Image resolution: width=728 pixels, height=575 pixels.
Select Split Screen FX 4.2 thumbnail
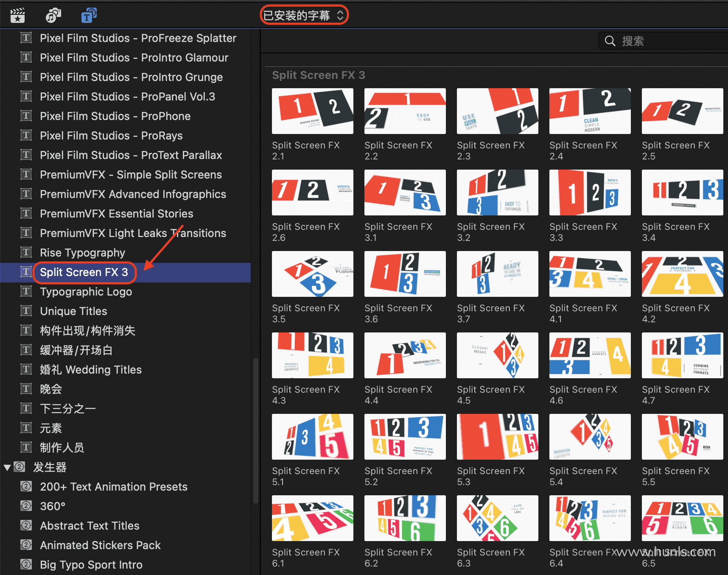coord(683,274)
